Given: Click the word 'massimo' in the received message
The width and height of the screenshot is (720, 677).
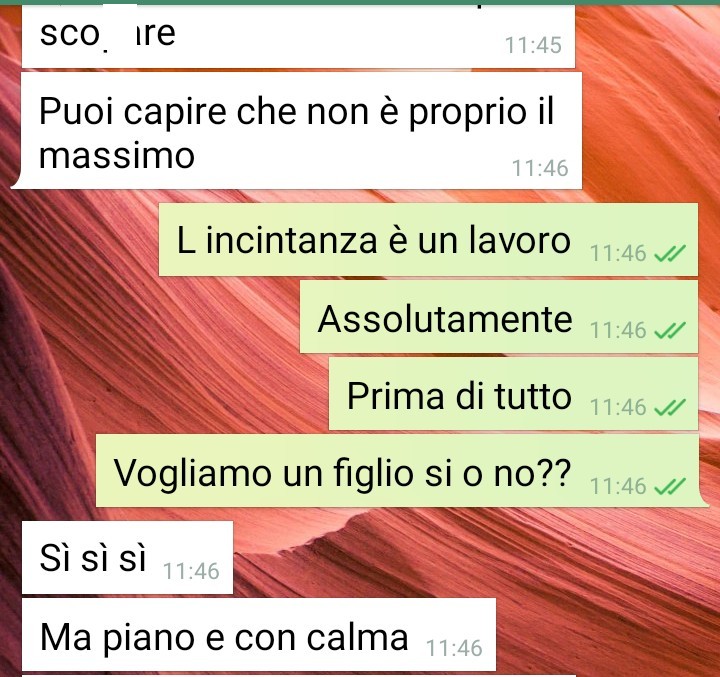Looking at the screenshot, I should [117, 156].
